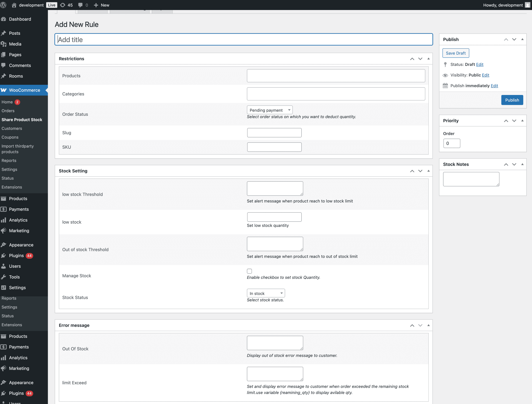
Task: Click the WordPress logo icon
Action: (3, 5)
